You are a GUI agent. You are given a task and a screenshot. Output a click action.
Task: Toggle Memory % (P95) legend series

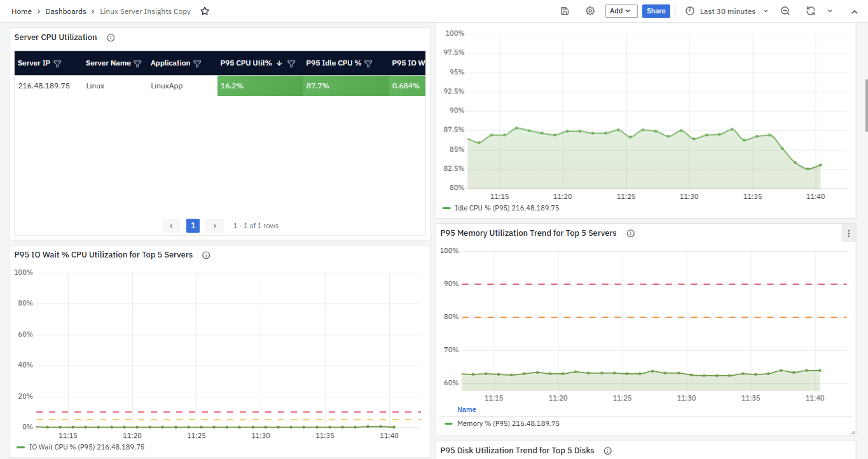point(507,423)
